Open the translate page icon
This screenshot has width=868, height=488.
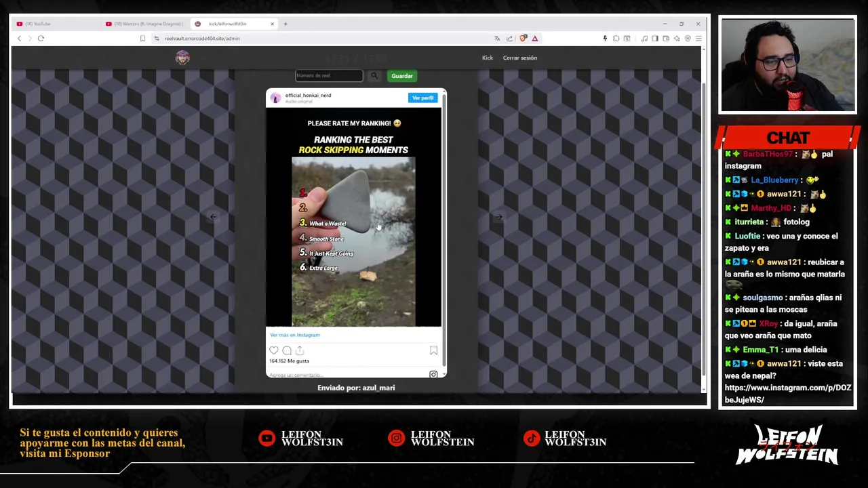coord(497,39)
